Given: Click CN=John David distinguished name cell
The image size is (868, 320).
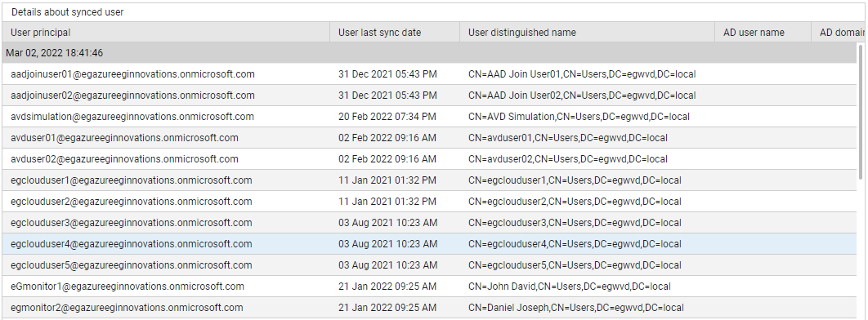Looking at the screenshot, I should [x=570, y=287].
